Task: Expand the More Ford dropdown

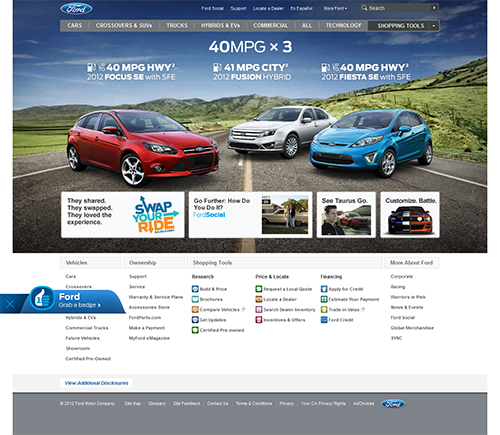Action: (335, 8)
